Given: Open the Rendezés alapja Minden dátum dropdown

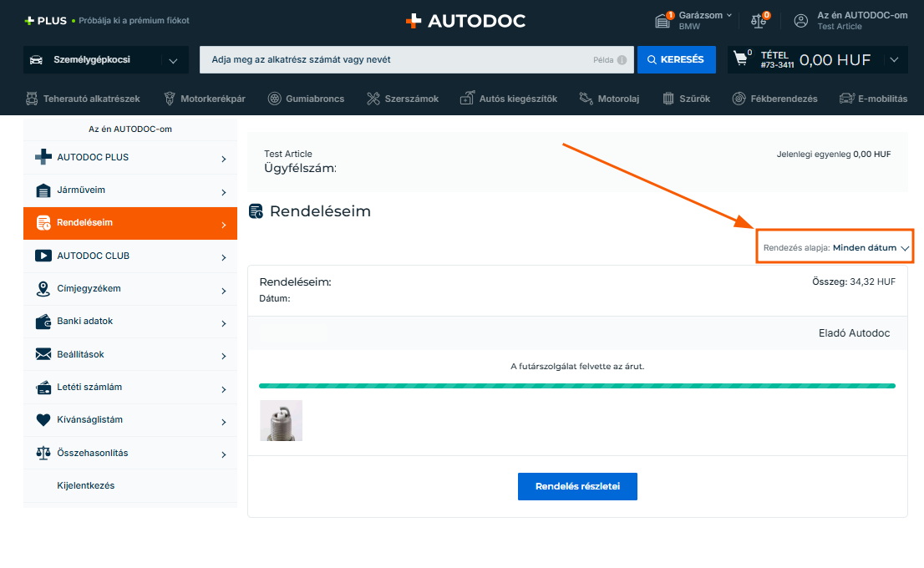Looking at the screenshot, I should [835, 247].
